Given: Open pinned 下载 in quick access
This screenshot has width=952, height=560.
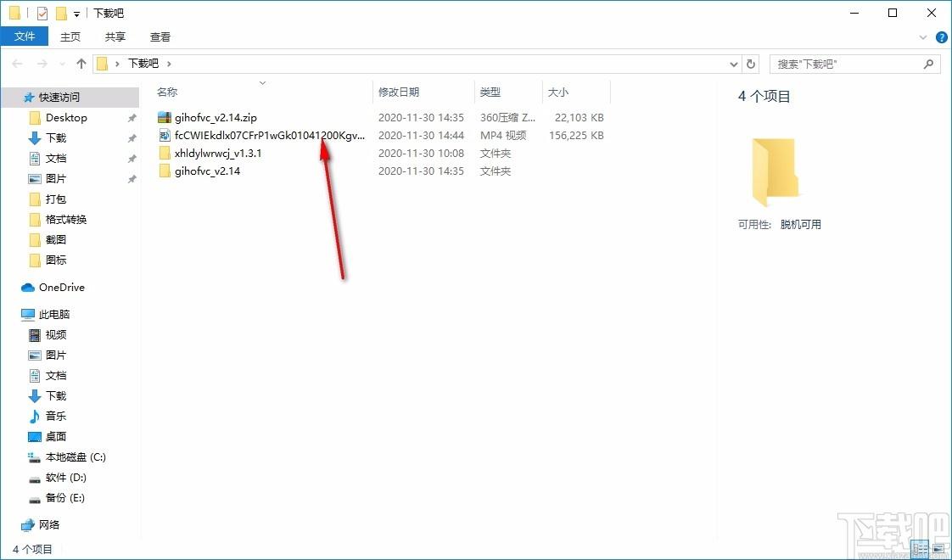Looking at the screenshot, I should pyautogui.click(x=56, y=137).
